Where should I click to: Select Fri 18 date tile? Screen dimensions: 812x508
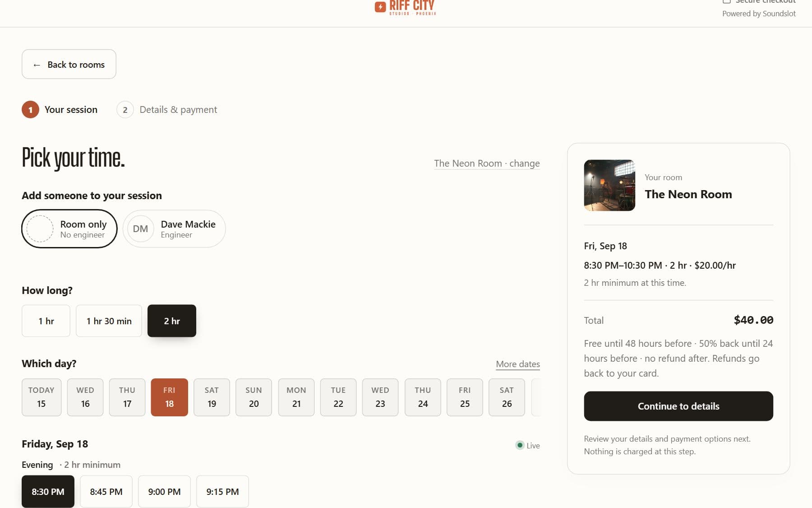point(170,397)
